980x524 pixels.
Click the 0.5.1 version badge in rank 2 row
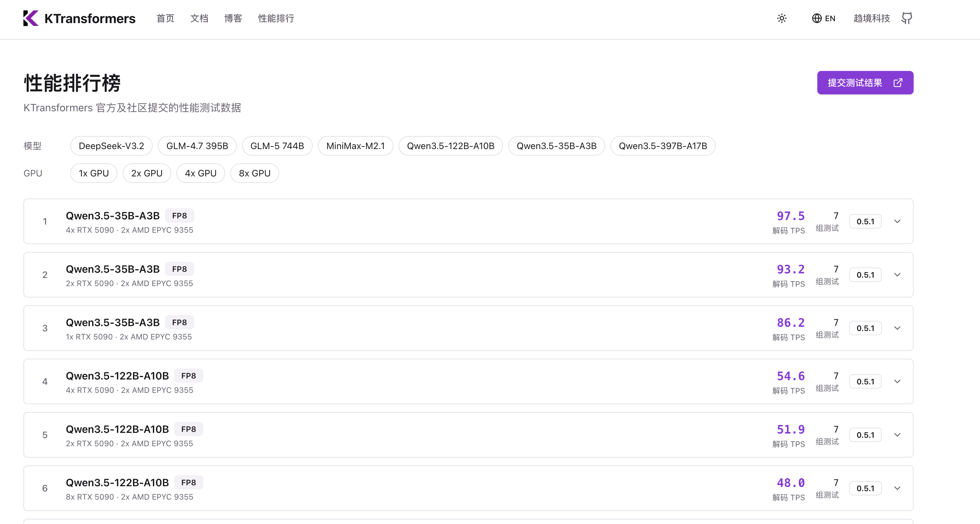click(865, 275)
